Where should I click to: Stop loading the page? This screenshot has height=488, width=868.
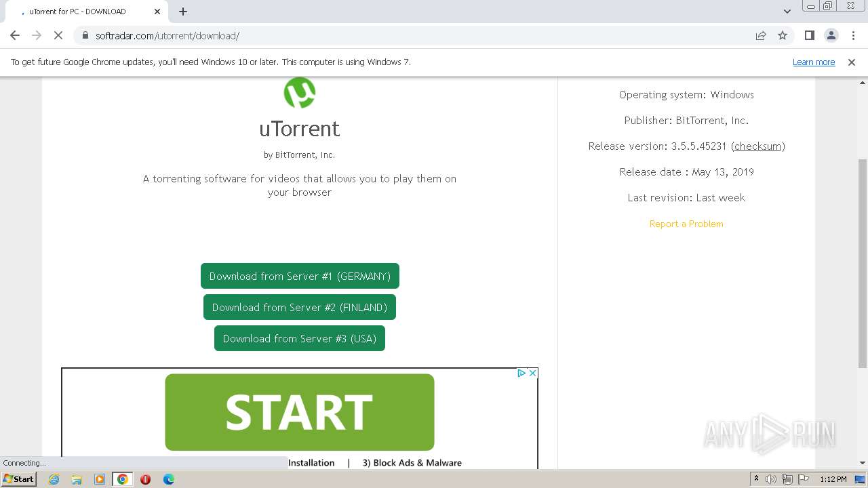58,35
